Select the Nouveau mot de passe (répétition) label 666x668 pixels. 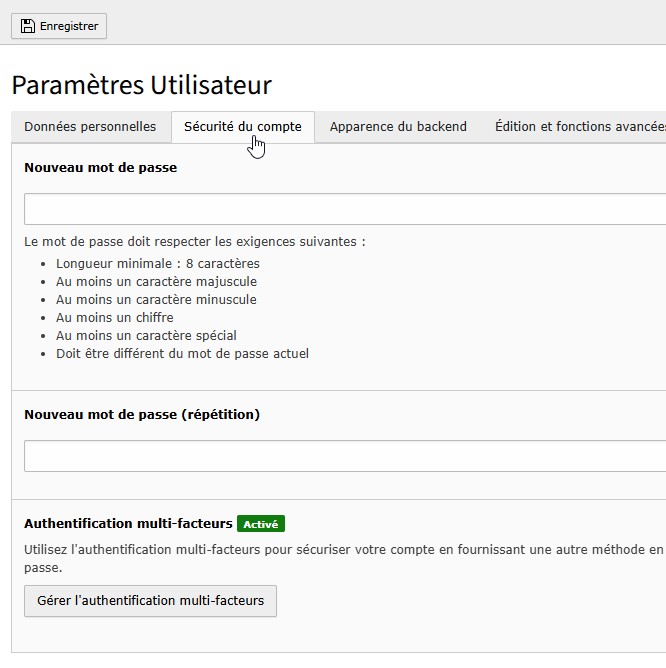pos(142,414)
